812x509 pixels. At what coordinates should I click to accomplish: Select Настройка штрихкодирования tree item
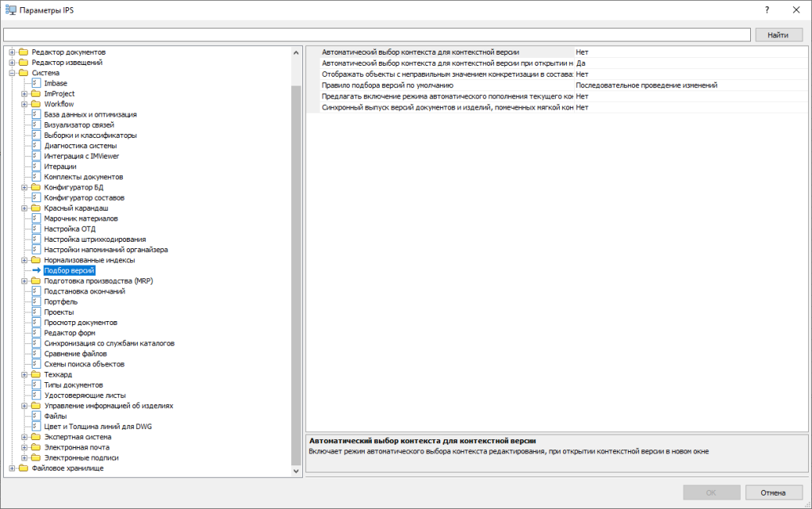94,239
